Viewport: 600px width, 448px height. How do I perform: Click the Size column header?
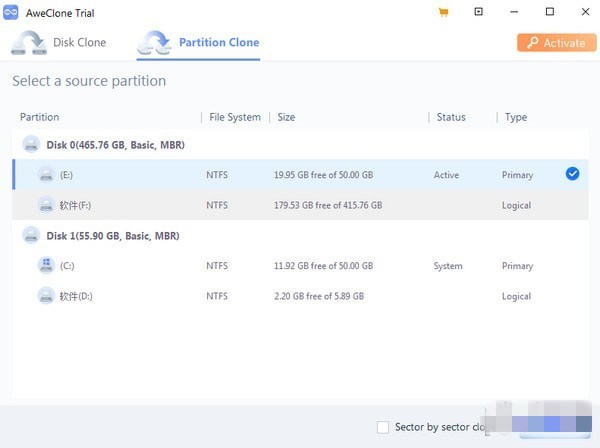[286, 117]
